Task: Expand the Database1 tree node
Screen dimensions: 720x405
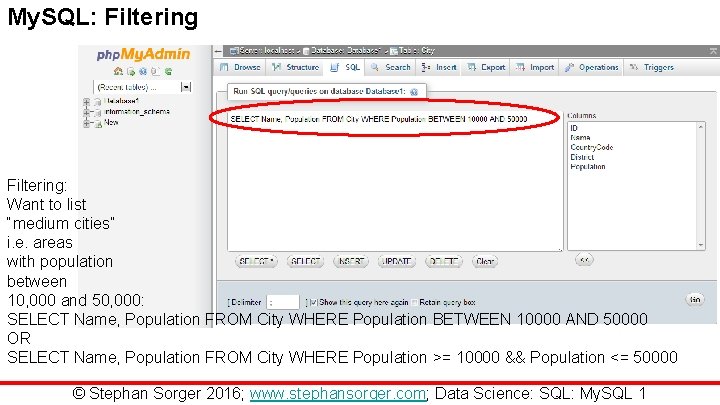Action: pyautogui.click(x=86, y=101)
